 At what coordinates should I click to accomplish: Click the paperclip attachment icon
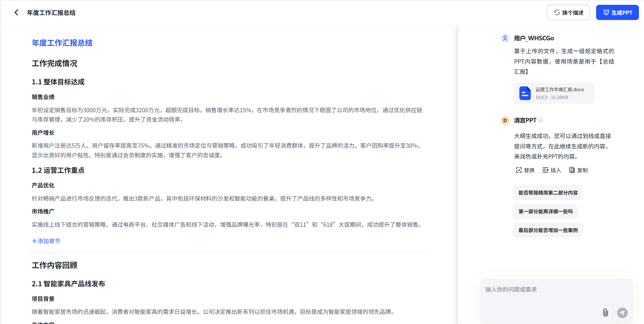(605, 313)
